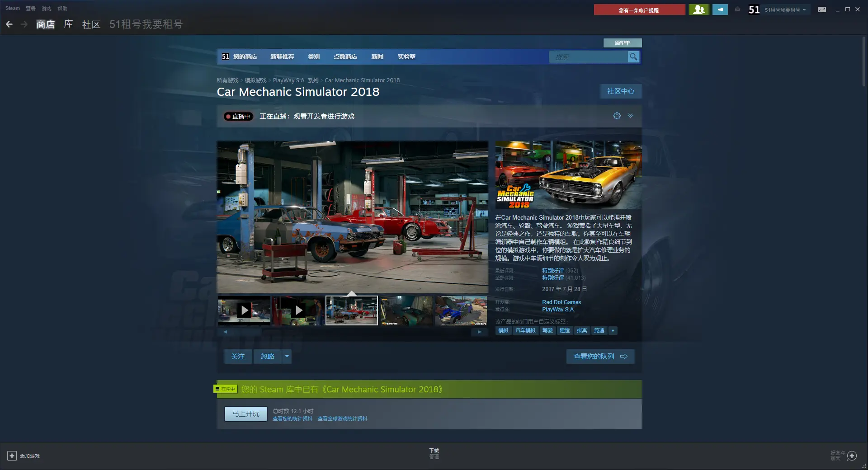The height and width of the screenshot is (470, 868).
Task: Open 点数商店 in store nav
Action: click(x=345, y=56)
